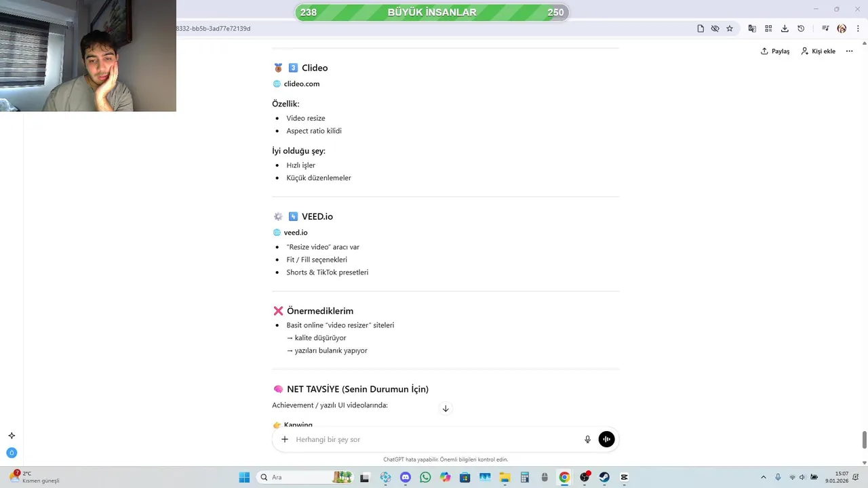
Task: Open File Explorer from the taskbar
Action: [505, 477]
